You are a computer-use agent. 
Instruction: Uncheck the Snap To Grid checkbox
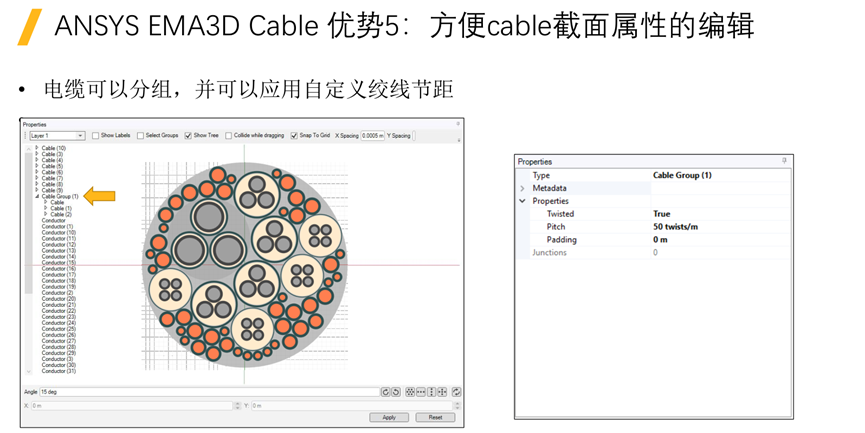tap(294, 136)
